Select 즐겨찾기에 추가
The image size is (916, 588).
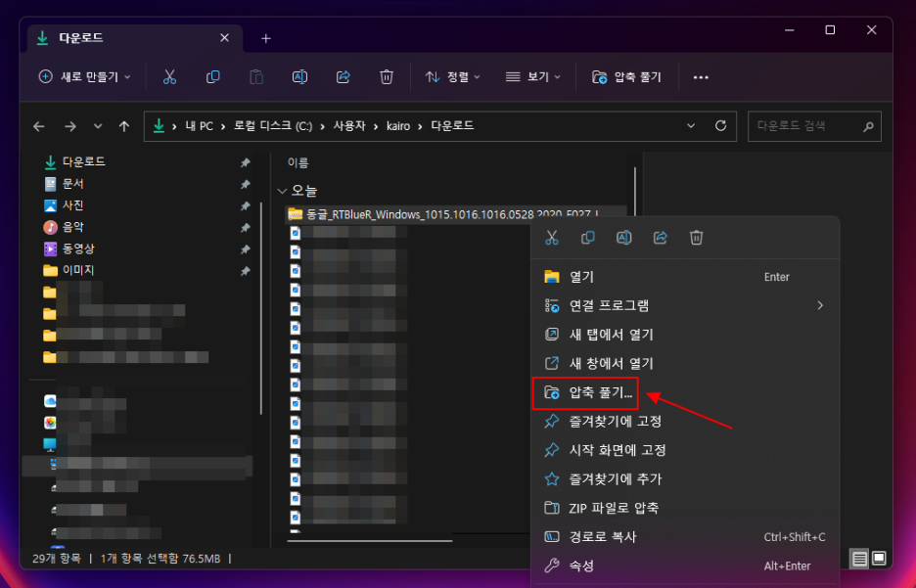(x=685, y=478)
